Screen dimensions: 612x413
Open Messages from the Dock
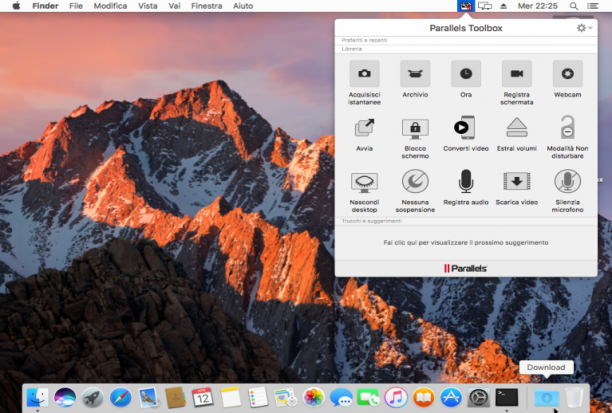pos(341,398)
